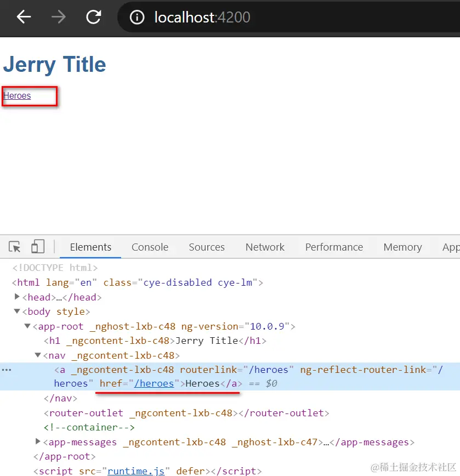Switch to the Elements tab
The image size is (460, 476).
click(x=90, y=247)
